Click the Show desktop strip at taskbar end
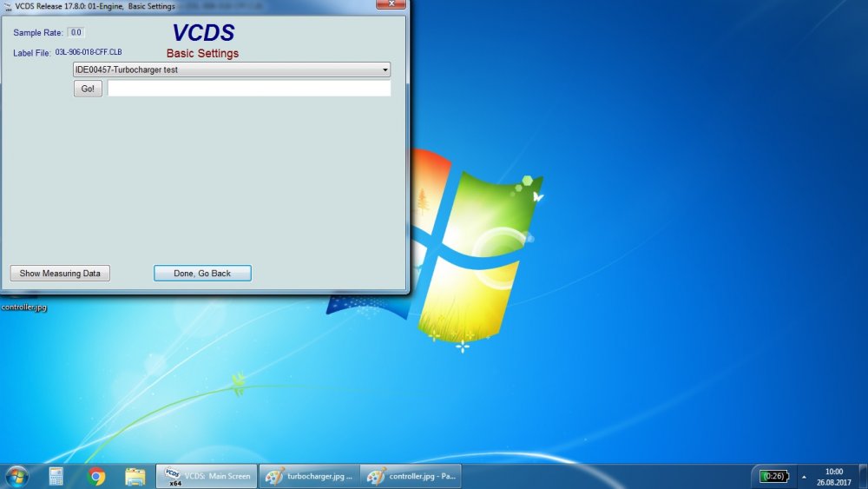The image size is (868, 489). click(x=863, y=476)
